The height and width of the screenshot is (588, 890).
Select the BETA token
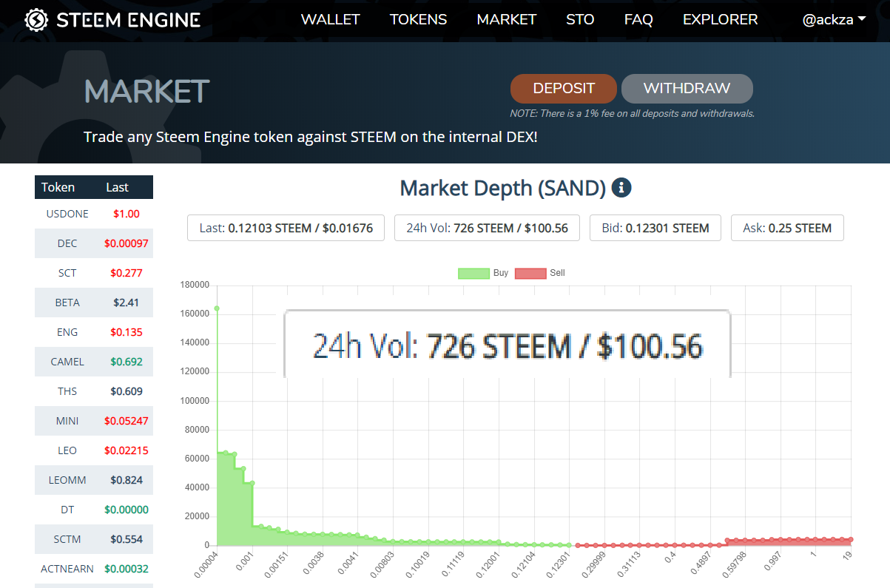[94, 303]
